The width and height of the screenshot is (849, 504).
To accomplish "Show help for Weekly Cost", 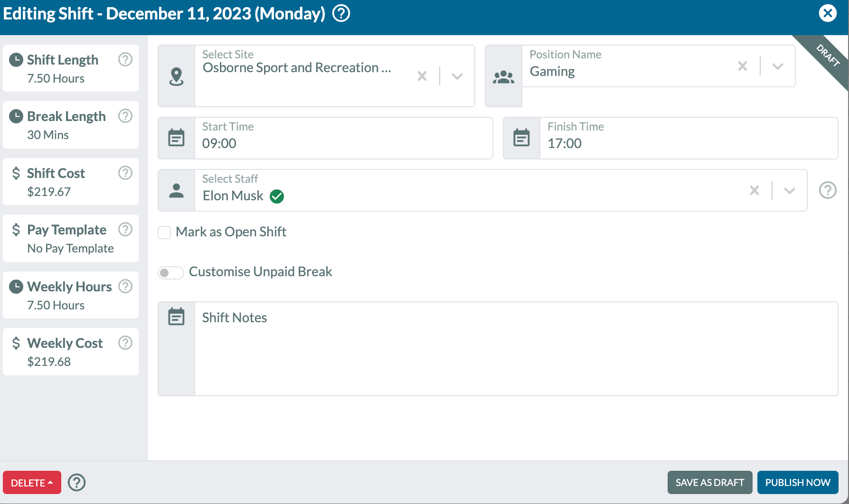I will pyautogui.click(x=125, y=343).
